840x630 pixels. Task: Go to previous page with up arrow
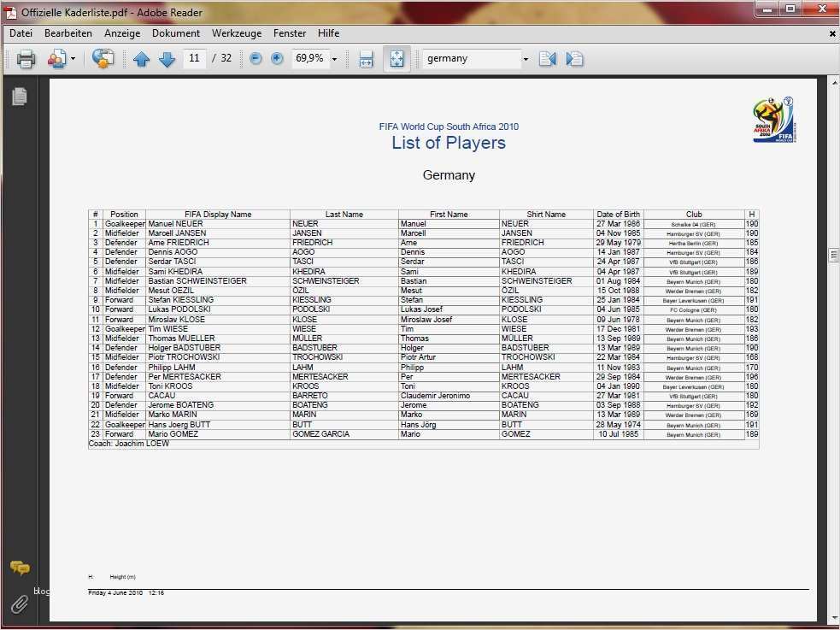pyautogui.click(x=142, y=59)
